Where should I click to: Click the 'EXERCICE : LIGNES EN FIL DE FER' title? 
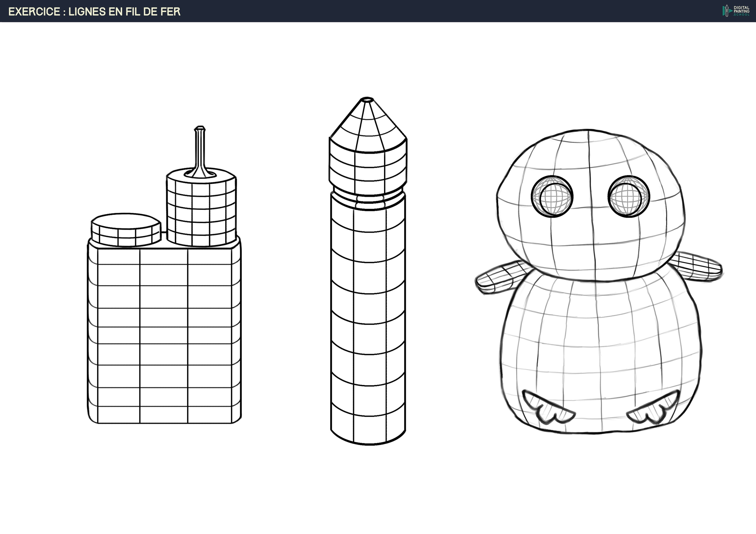94,11
